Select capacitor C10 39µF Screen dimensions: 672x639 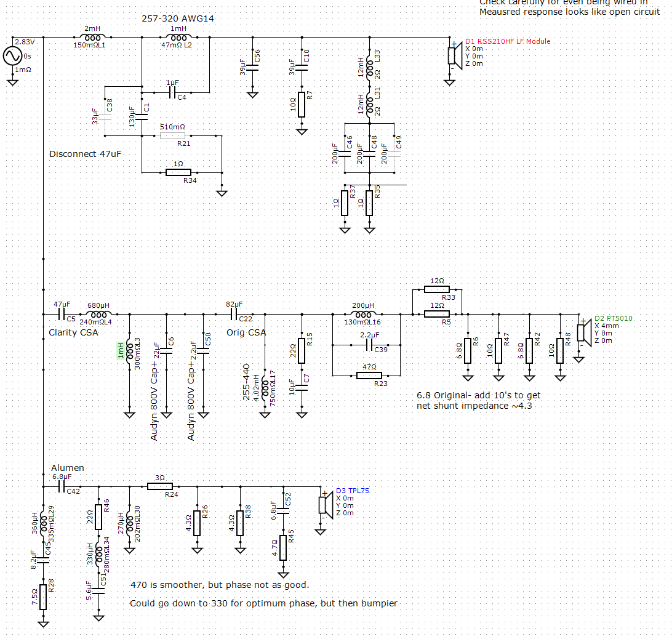pyautogui.click(x=302, y=68)
